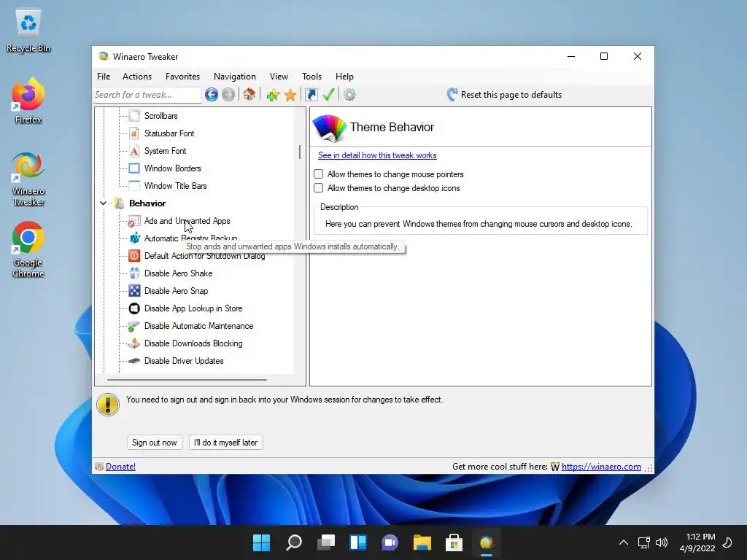Open the View menu
Viewport: 747px width, 560px height.
279,76
